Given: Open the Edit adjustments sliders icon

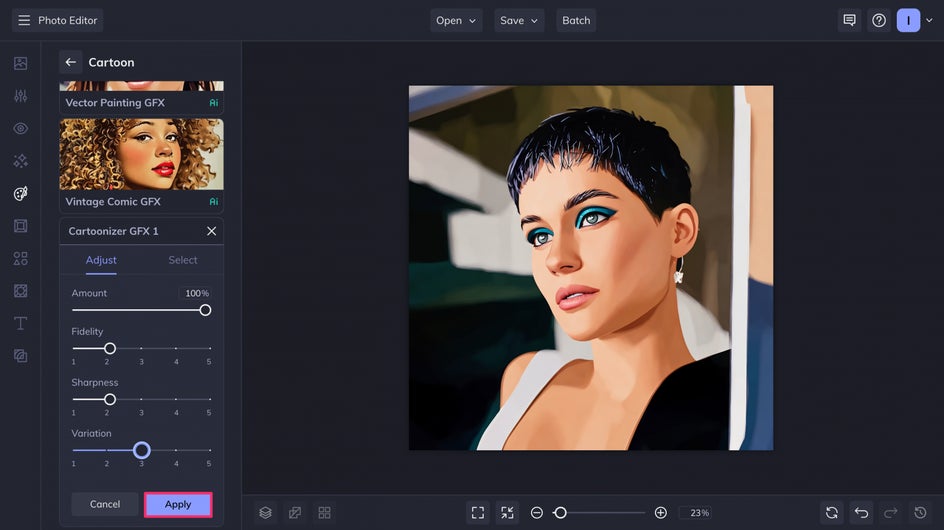Looking at the screenshot, I should 20,96.
